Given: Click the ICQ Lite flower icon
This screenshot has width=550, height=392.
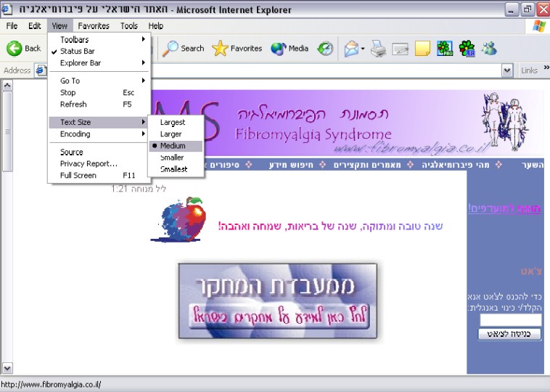Looking at the screenshot, I should (x=467, y=49).
